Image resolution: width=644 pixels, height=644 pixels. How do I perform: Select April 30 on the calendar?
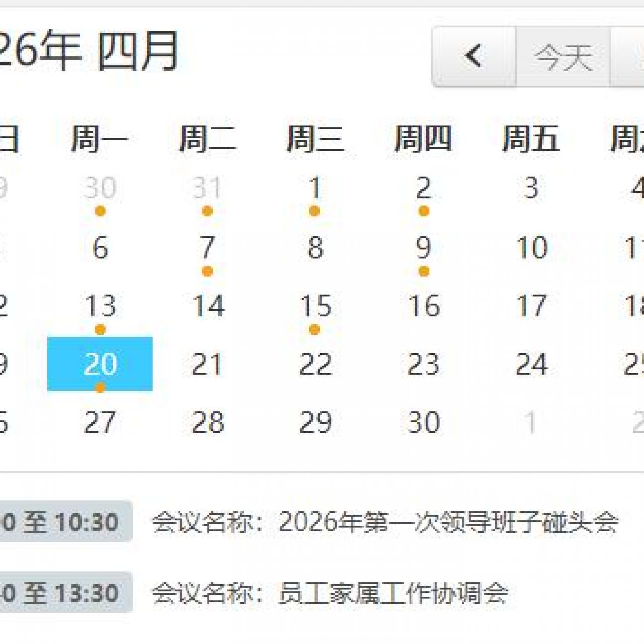tap(423, 422)
